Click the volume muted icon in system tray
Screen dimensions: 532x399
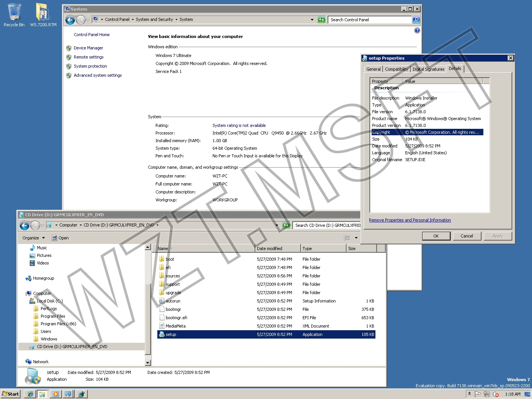click(x=496, y=394)
